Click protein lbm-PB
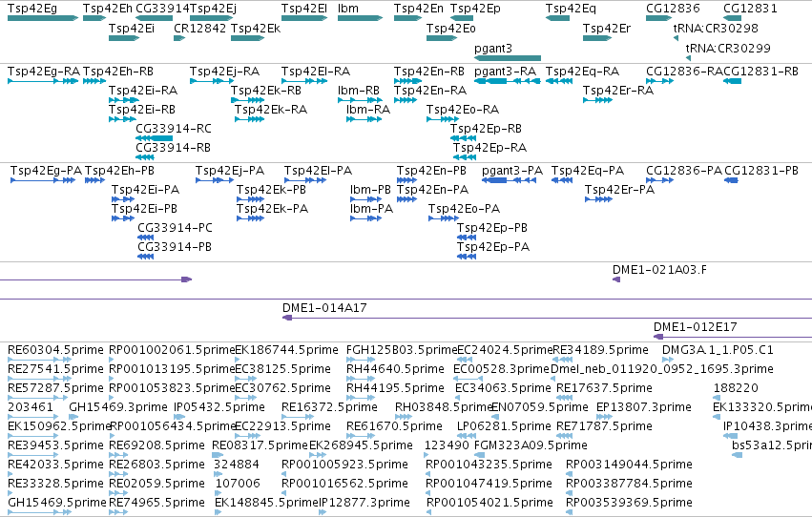The image size is (812, 517). [370, 190]
